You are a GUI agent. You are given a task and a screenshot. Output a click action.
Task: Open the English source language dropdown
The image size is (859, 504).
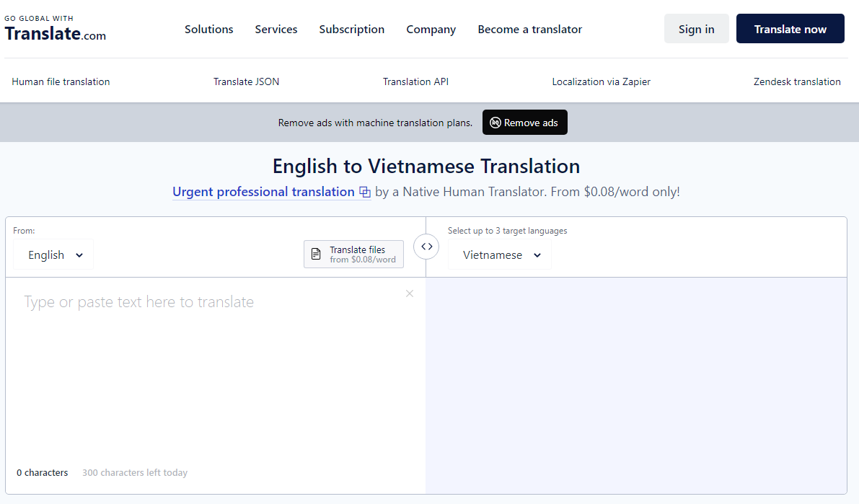(x=54, y=255)
